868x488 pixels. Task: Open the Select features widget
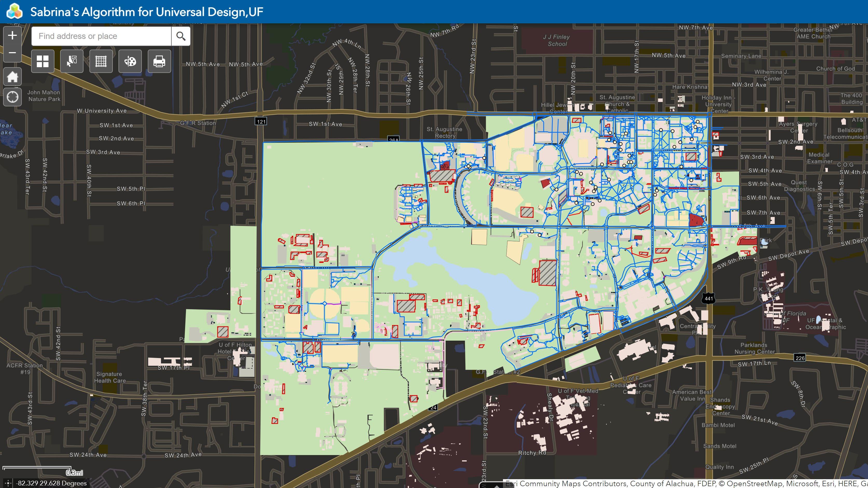tap(72, 61)
